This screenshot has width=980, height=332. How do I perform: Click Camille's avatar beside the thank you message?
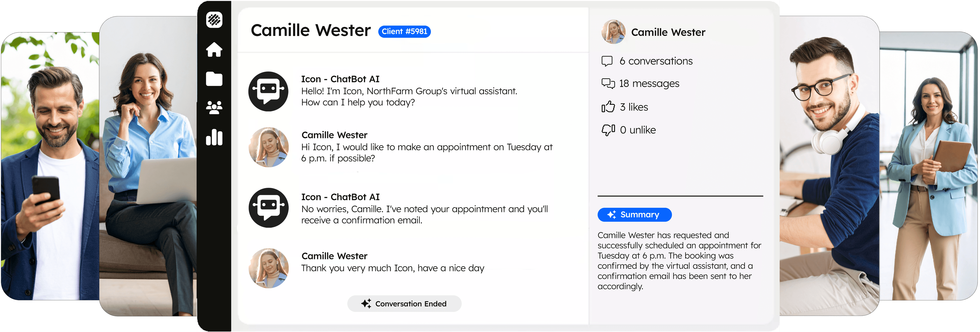pyautogui.click(x=268, y=268)
